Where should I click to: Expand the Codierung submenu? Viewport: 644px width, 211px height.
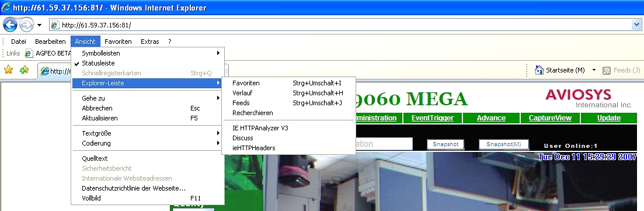pyautogui.click(x=148, y=143)
